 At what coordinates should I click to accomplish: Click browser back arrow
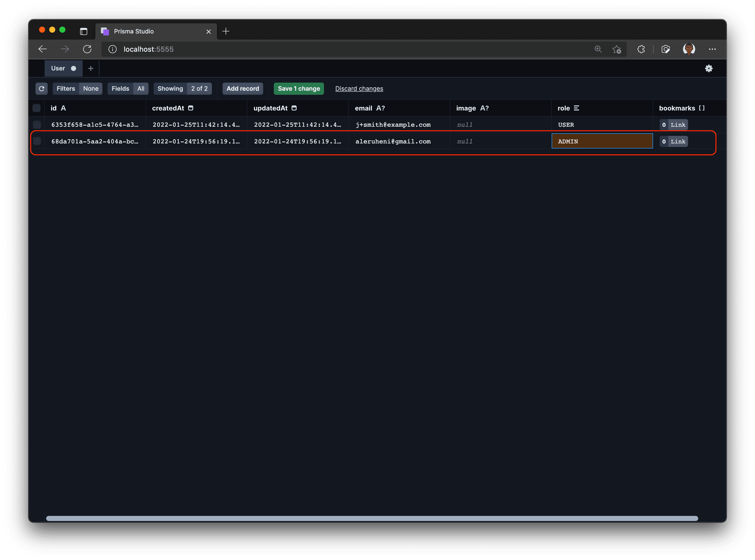coord(43,49)
